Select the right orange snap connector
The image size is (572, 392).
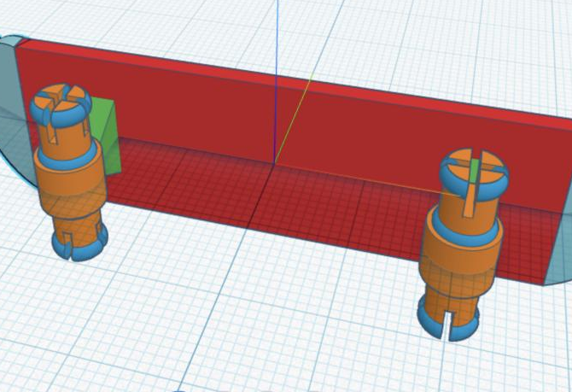[x=463, y=243]
